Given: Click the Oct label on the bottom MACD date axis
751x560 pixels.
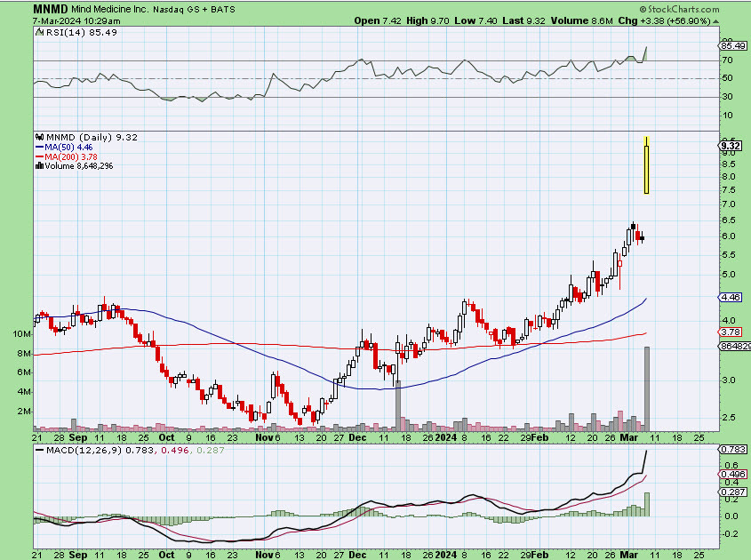Looking at the screenshot, I should [x=166, y=555].
